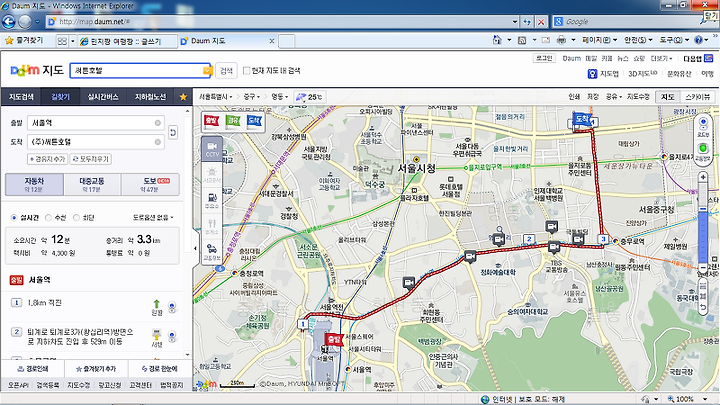The width and height of the screenshot is (720, 405).
Task: Select the 자동차 route mode tab
Action: (34, 185)
